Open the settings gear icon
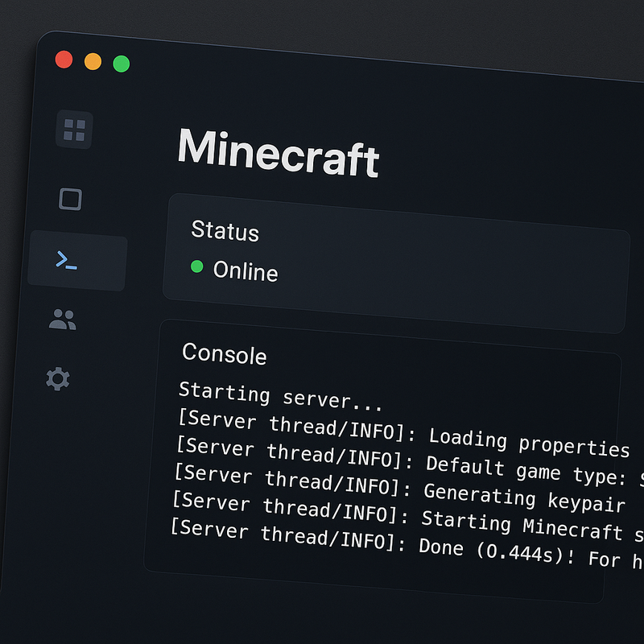This screenshot has height=644, width=644. pos(58,378)
